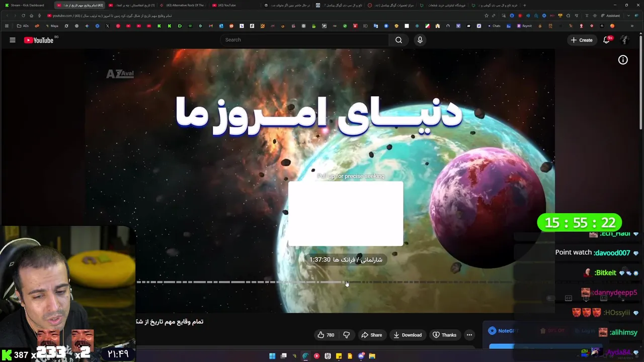
Task: Open the X (Twitter) bookmark
Action: click(x=108, y=26)
